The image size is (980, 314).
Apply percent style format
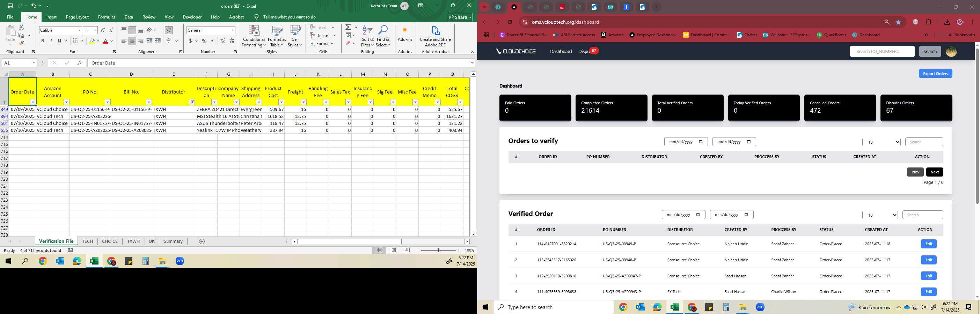click(204, 41)
